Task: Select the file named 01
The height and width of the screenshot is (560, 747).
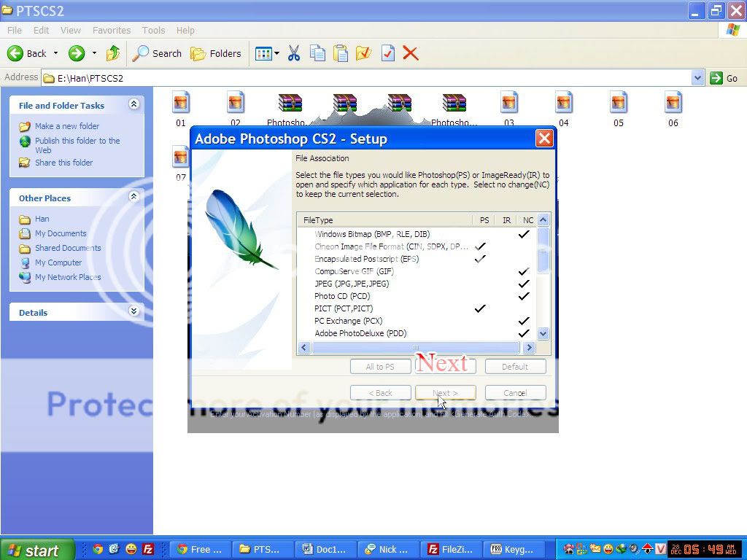Action: tap(181, 109)
